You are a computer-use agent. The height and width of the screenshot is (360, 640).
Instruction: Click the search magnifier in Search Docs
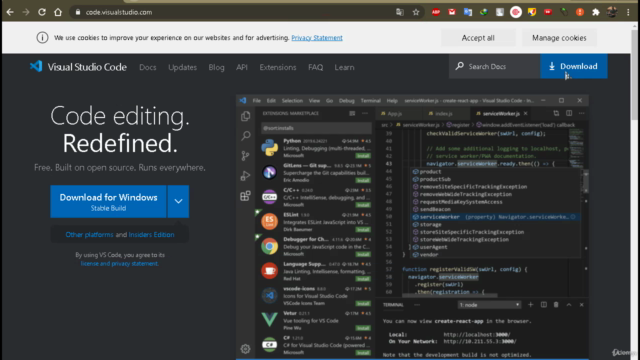coord(460,66)
